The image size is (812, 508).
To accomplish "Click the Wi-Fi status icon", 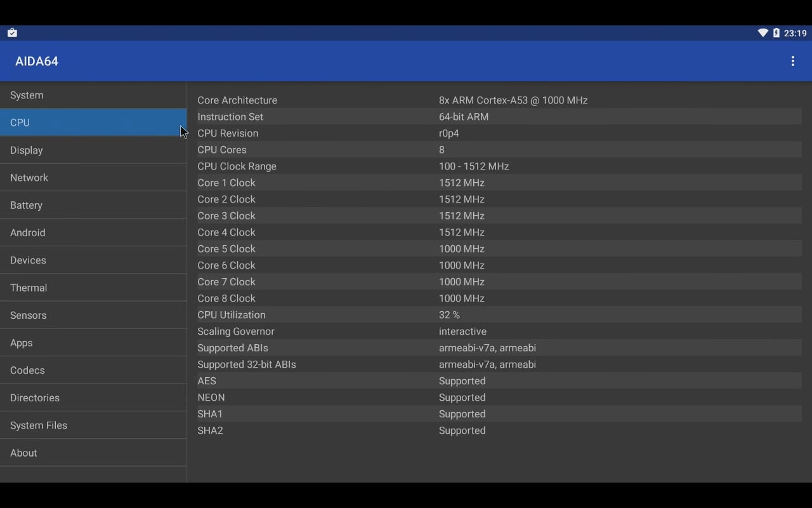I will click(x=763, y=33).
